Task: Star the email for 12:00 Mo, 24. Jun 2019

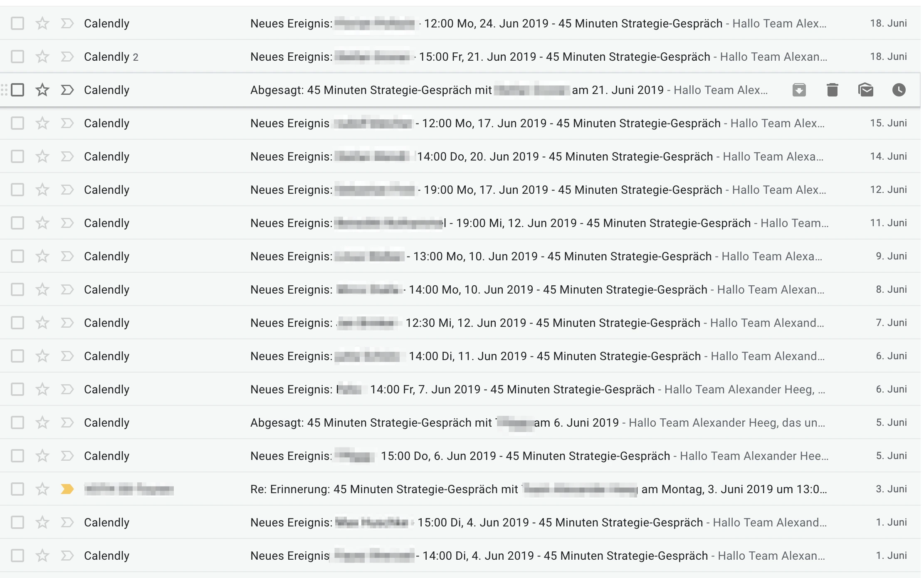Action: pos(42,23)
